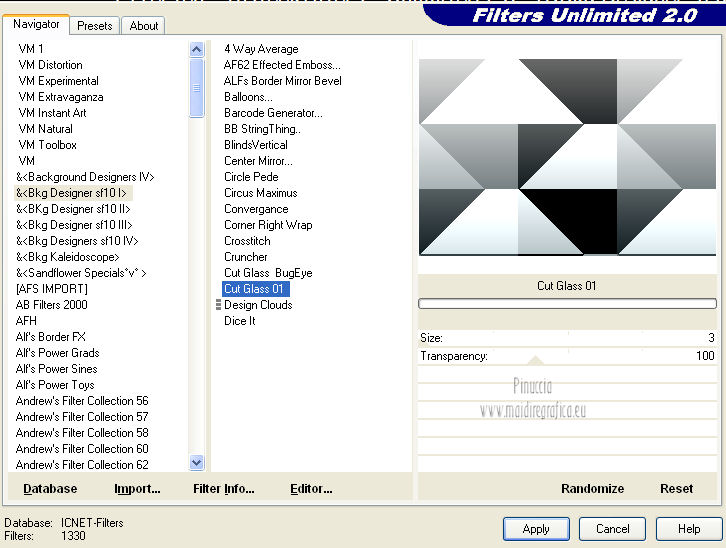This screenshot has height=548, width=726.
Task: Click the Cancel button
Action: point(612,529)
